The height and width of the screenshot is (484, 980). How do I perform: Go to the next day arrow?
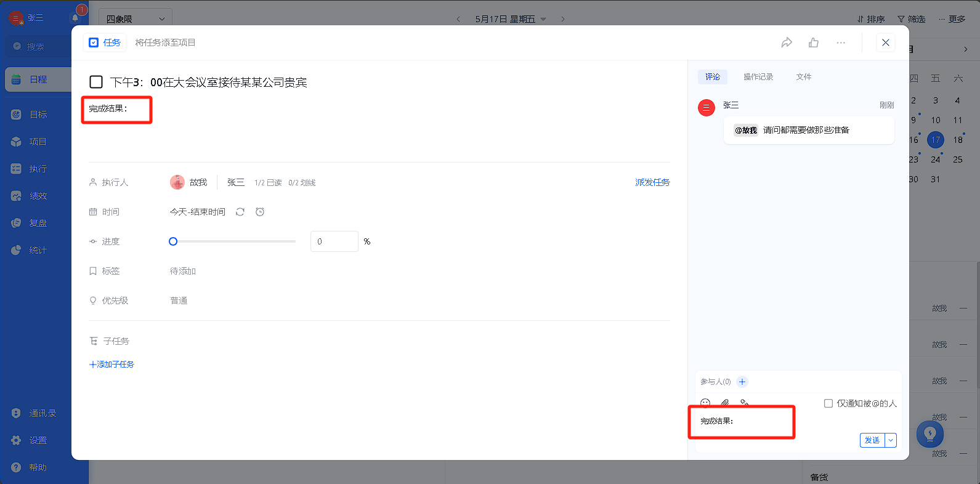click(x=562, y=19)
